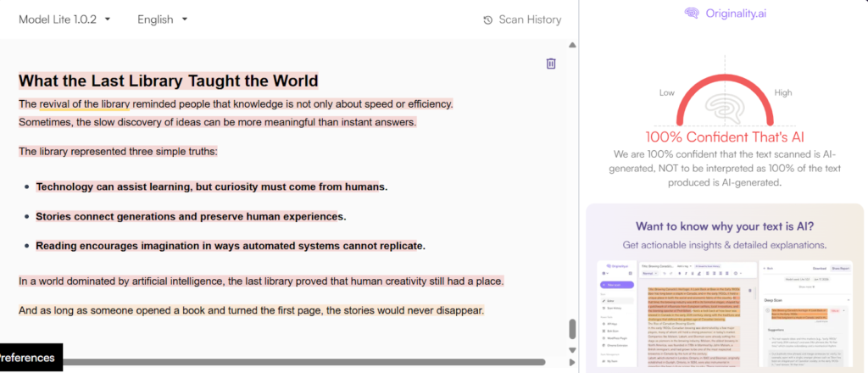Screen dimensions: 868x373
Task: Click 'The library represented three simple truths:'
Action: [118, 152]
